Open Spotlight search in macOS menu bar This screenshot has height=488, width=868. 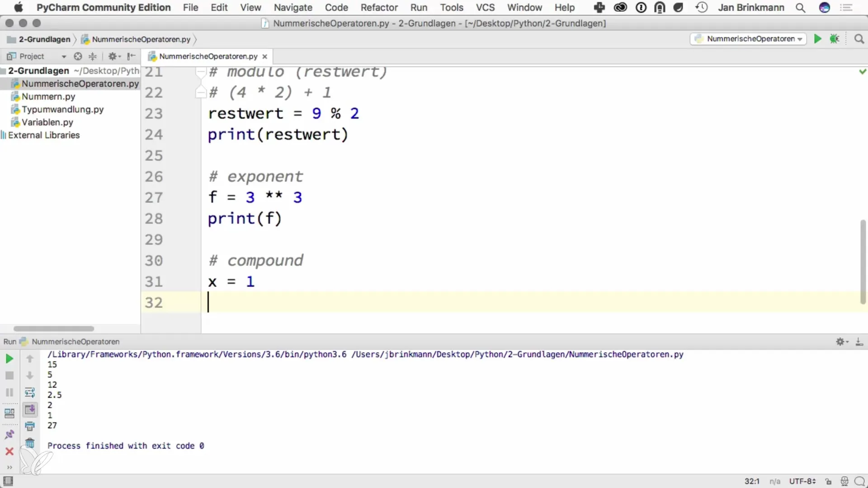pyautogui.click(x=800, y=8)
